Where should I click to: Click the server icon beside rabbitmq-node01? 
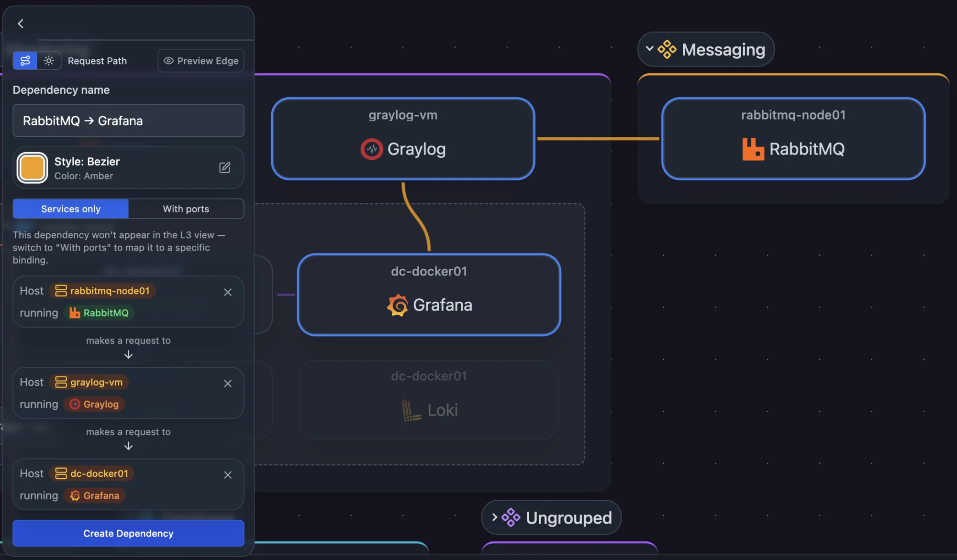pos(61,291)
